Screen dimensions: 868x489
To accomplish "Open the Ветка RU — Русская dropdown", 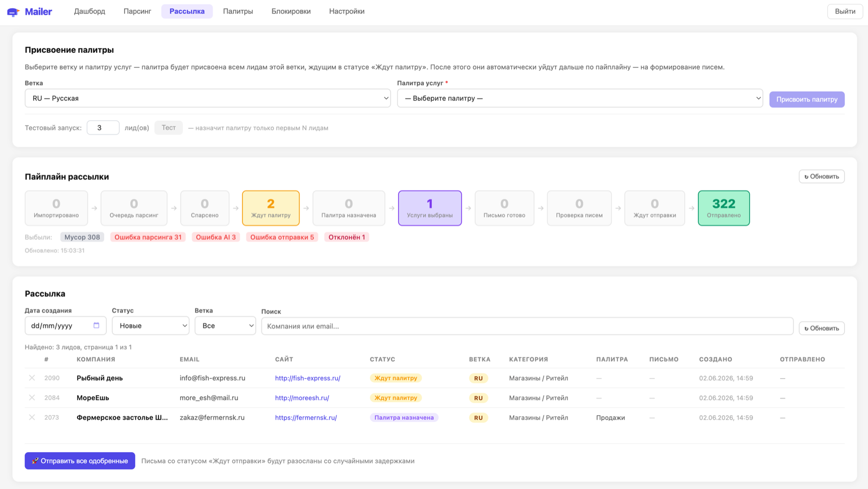I will 208,98.
